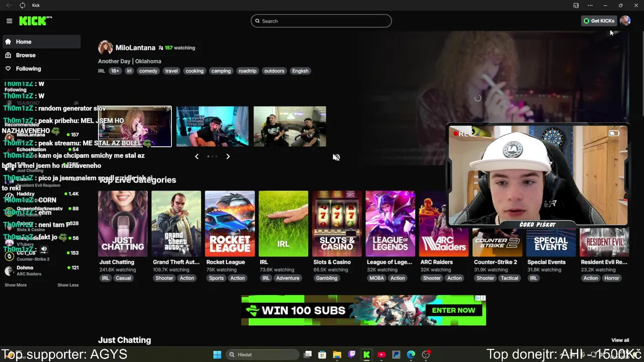Go to next featured stream arrow
Screen dimensions: 644x362
pyautogui.click(x=228, y=156)
